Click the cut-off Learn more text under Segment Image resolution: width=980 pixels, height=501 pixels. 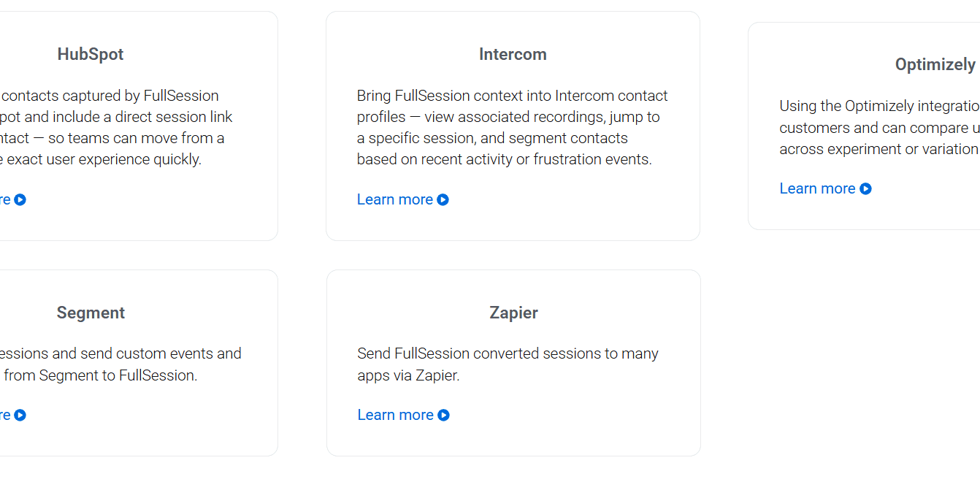click(x=5, y=415)
